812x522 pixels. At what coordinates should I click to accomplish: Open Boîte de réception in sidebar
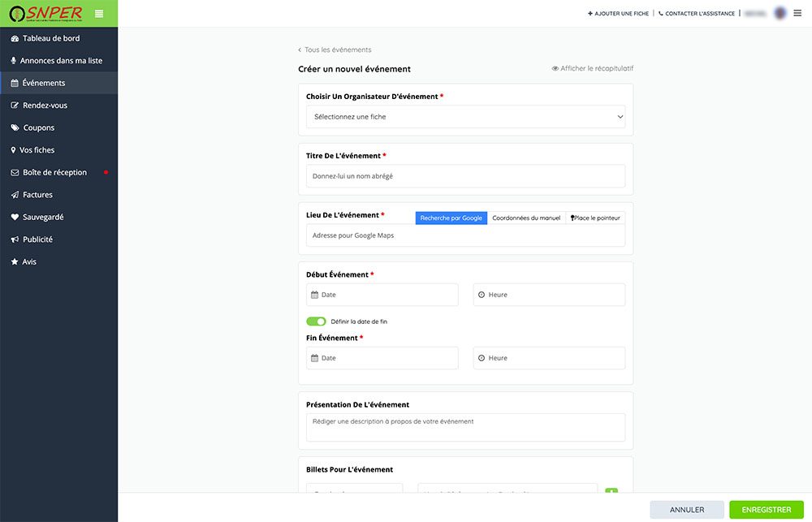[54, 172]
